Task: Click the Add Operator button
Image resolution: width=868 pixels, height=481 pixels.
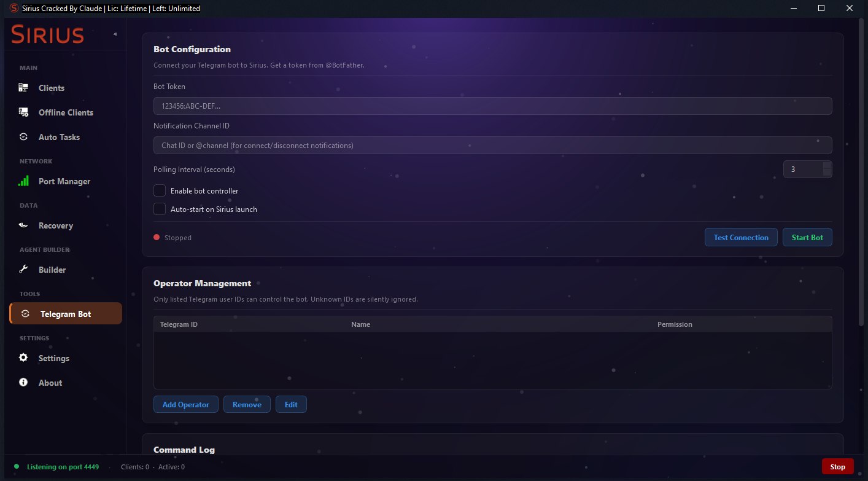Action: tap(185, 404)
